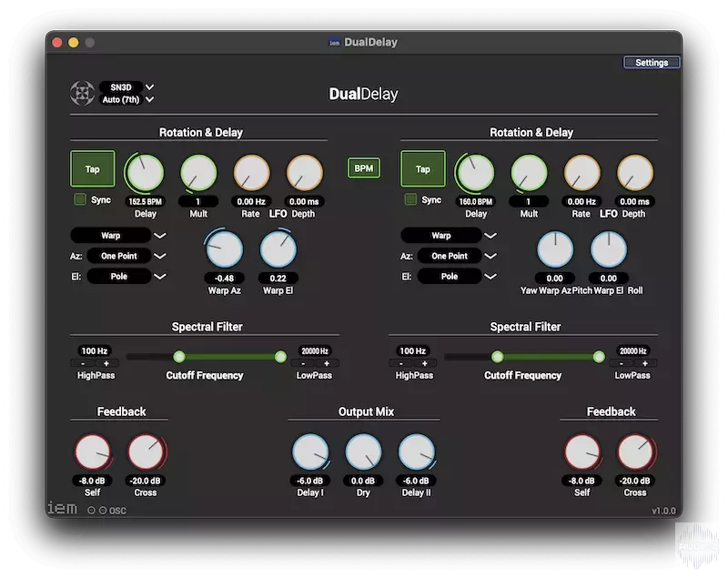Screen dimensions: 728x578
Task: Click Output Mix Delay I knob
Action: point(310,451)
